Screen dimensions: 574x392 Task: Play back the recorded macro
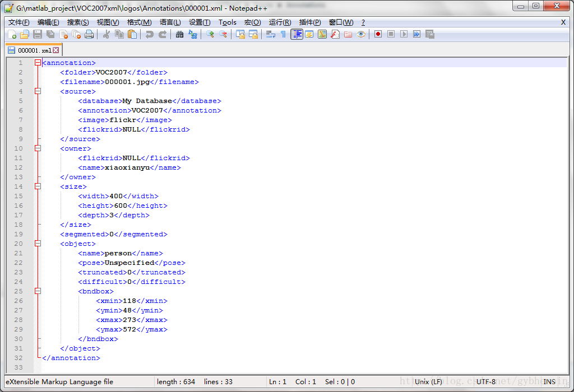[x=404, y=34]
